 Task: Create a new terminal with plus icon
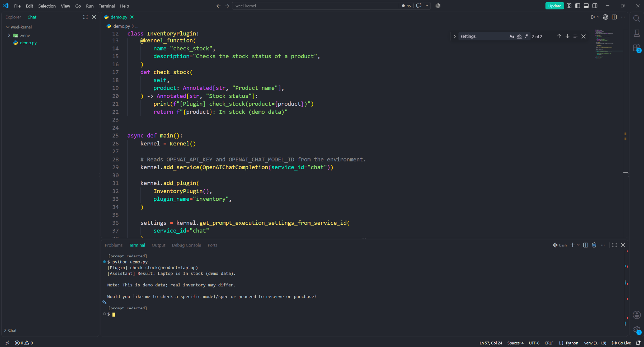pyautogui.click(x=573, y=245)
